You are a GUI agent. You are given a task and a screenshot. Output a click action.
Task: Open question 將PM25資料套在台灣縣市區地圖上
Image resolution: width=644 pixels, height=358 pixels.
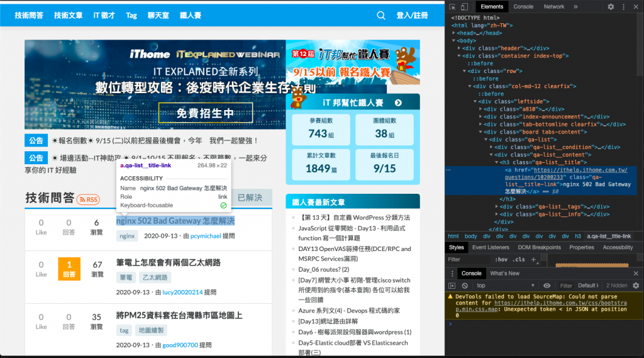[x=179, y=316]
